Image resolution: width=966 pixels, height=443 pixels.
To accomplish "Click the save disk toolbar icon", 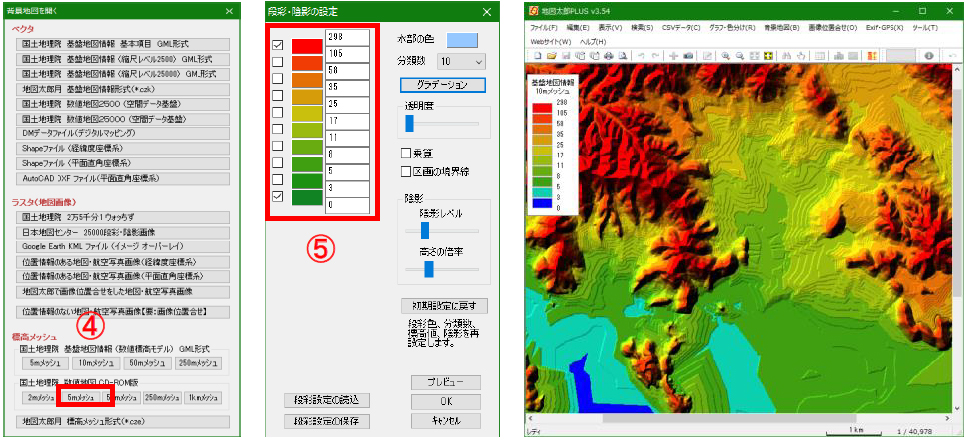I will (565, 56).
